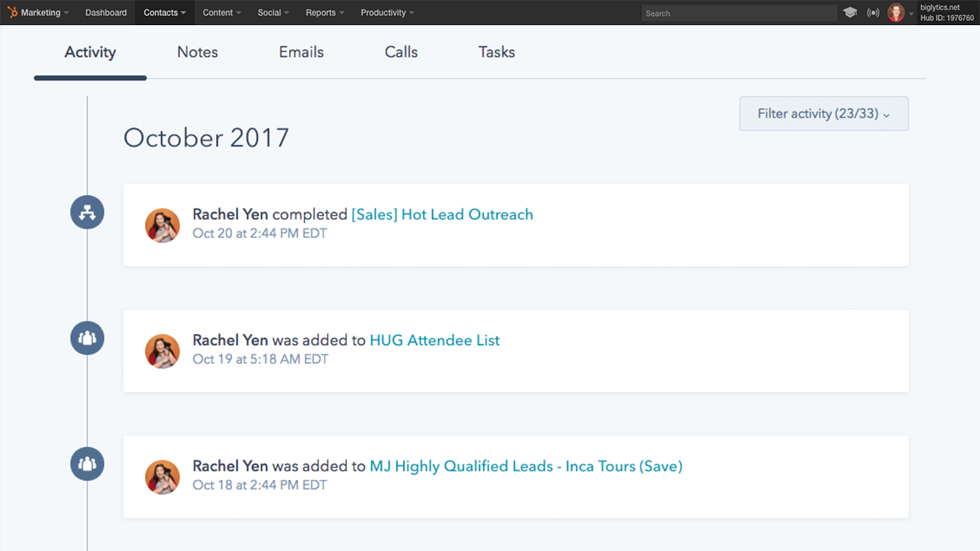Open the HUG Attendee List link

click(x=434, y=340)
